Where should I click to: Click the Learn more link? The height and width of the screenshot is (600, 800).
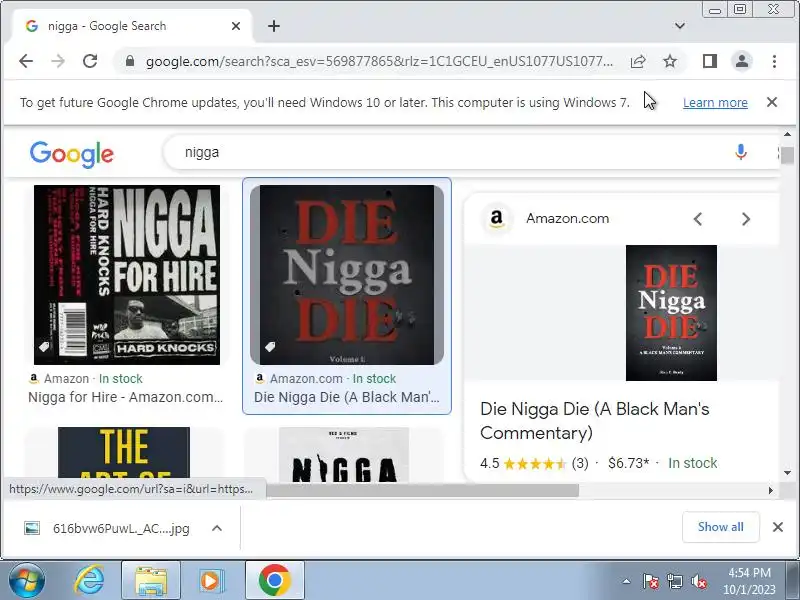(715, 103)
